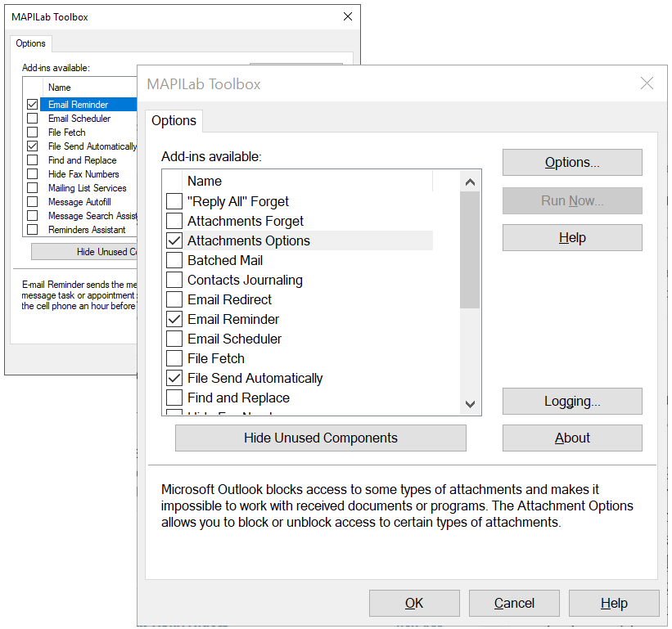Open Help at the dialog bottom

click(x=614, y=604)
